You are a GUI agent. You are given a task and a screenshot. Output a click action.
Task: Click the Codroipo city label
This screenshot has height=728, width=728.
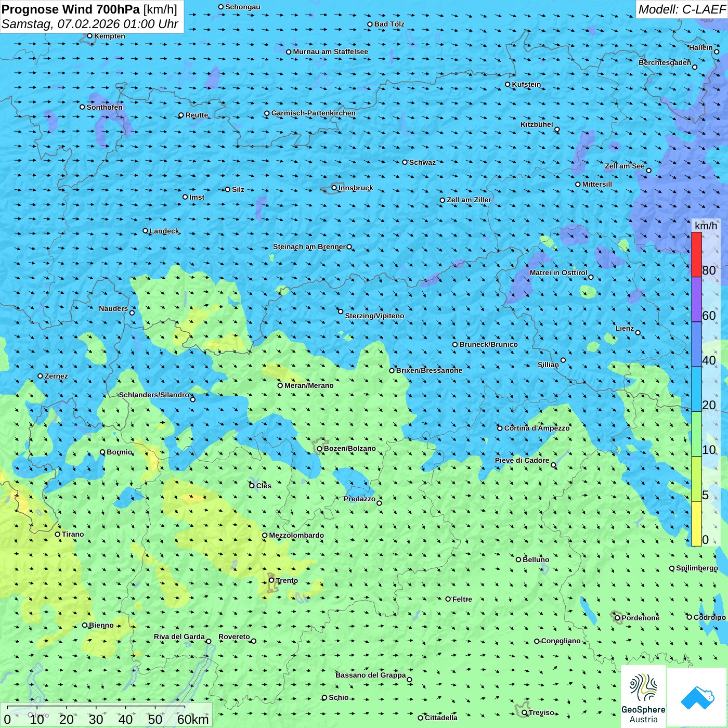[x=710, y=617]
